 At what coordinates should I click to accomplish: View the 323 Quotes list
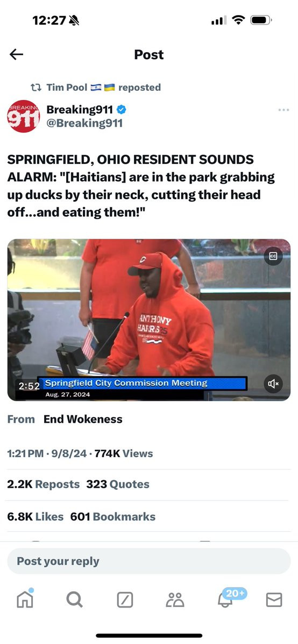tap(118, 484)
